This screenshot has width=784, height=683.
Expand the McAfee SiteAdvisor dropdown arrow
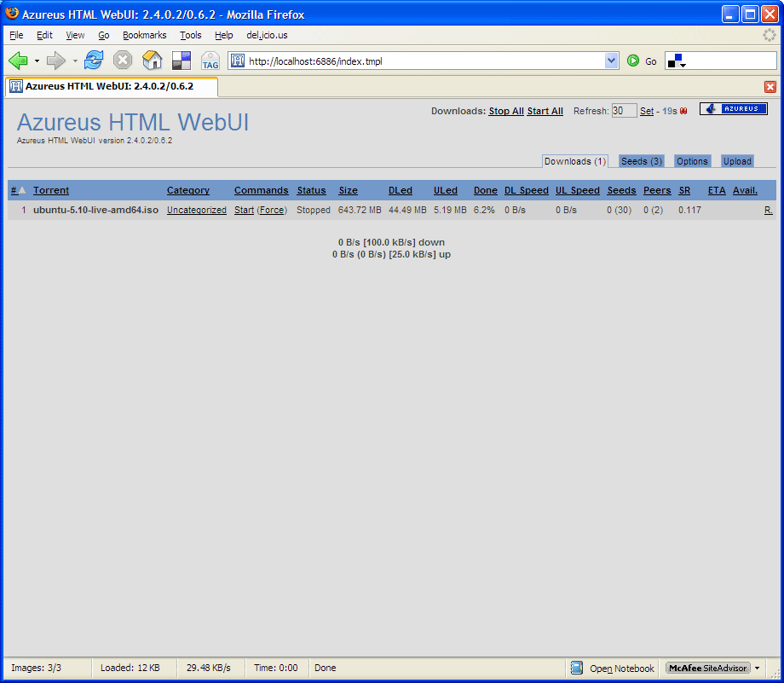tap(757, 668)
